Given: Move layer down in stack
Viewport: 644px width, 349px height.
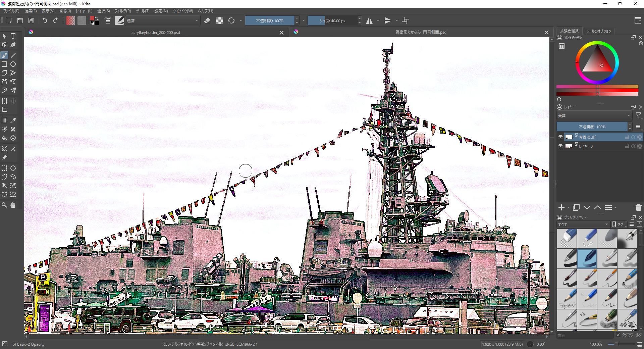Looking at the screenshot, I should (587, 207).
